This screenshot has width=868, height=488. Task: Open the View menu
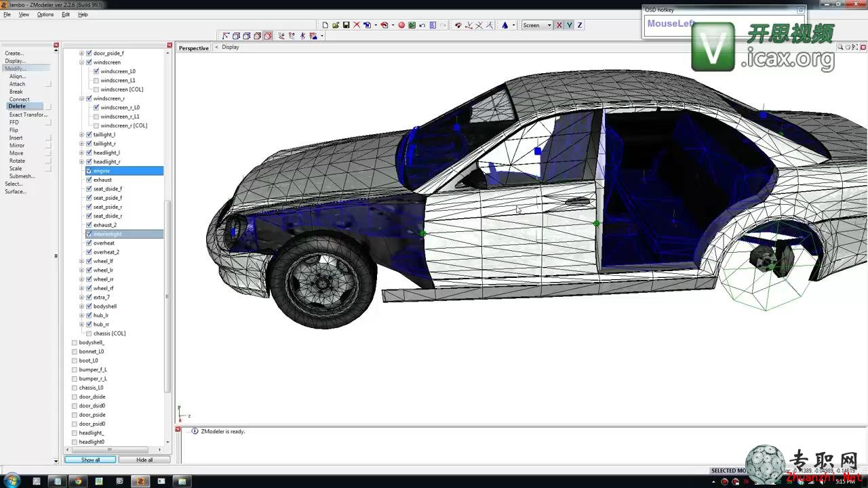24,14
